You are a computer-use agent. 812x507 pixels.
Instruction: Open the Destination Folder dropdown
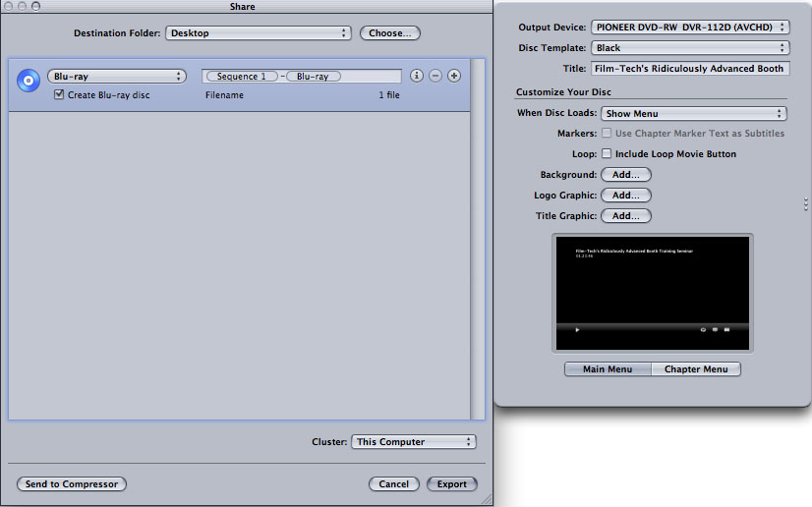259,33
